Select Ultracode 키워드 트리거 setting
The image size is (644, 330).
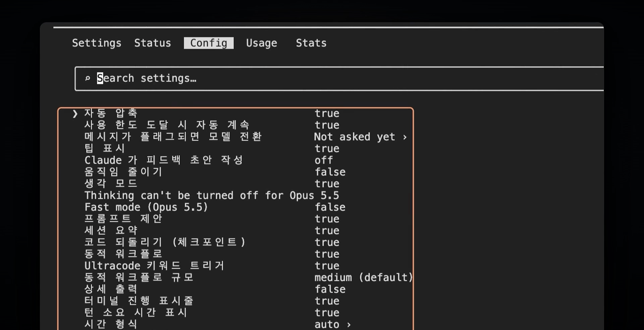(x=154, y=266)
